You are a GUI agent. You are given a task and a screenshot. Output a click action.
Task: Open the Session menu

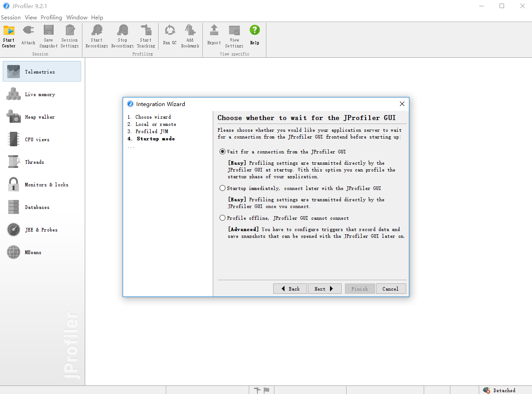tap(11, 17)
